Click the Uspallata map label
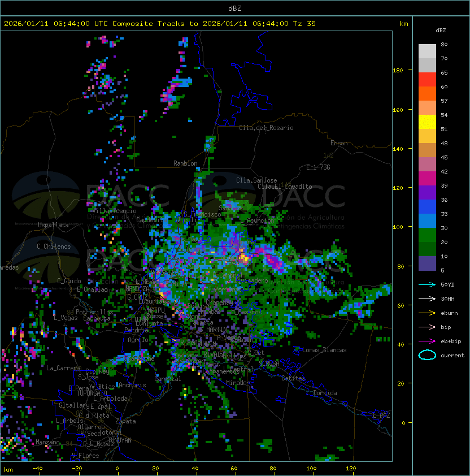 coord(53,225)
